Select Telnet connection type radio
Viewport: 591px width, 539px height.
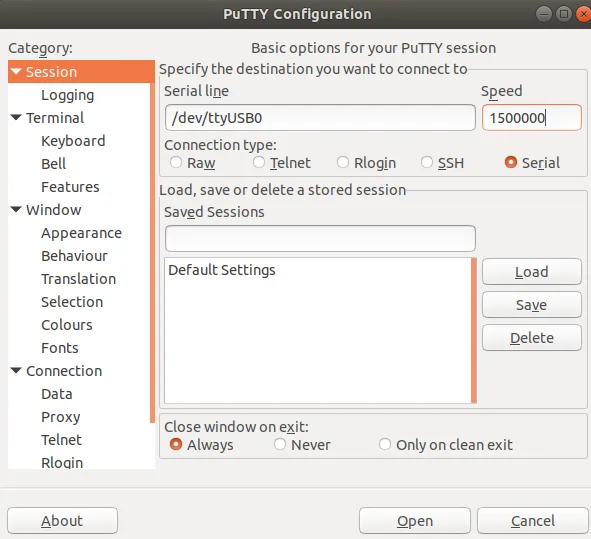[x=259, y=162]
